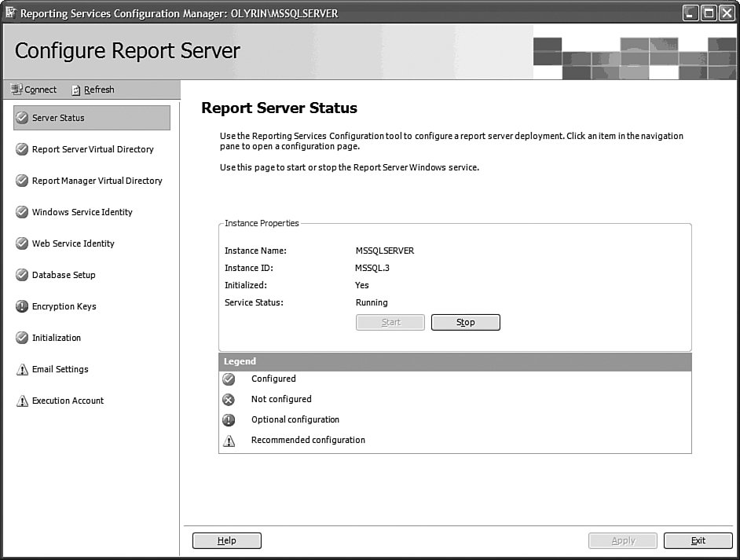740x560 pixels.
Task: Click the Web Service Identity status icon
Action: [x=22, y=243]
